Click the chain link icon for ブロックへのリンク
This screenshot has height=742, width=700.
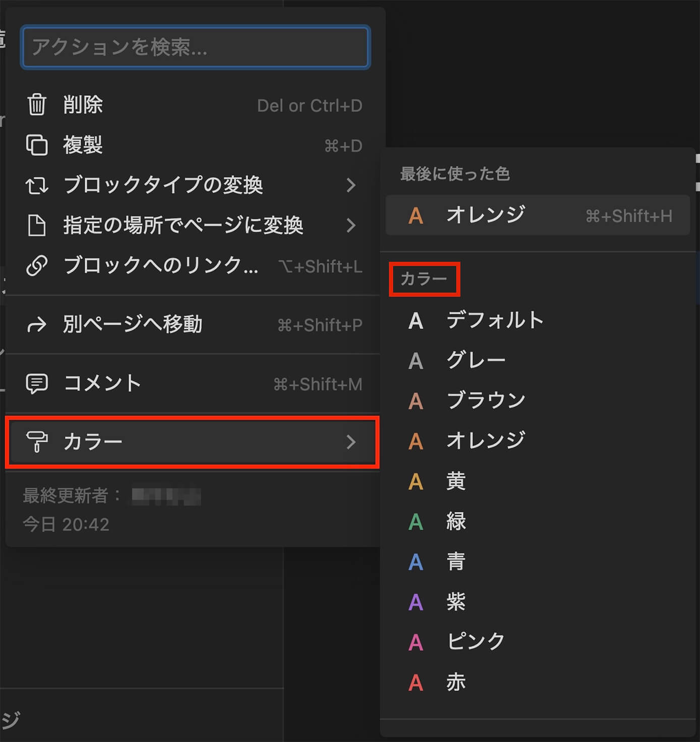point(37,266)
